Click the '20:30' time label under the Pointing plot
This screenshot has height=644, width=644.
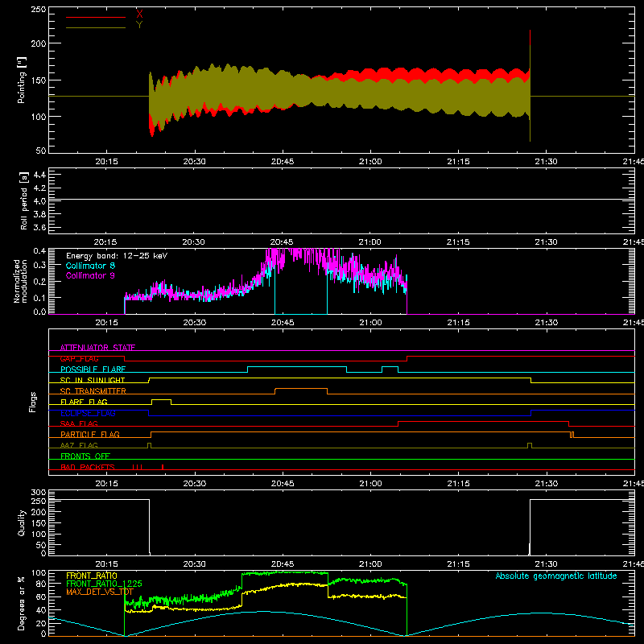pos(194,162)
